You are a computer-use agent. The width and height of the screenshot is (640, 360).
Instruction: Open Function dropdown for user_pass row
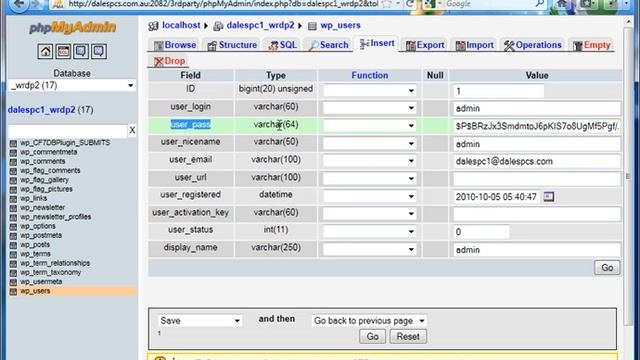(369, 126)
